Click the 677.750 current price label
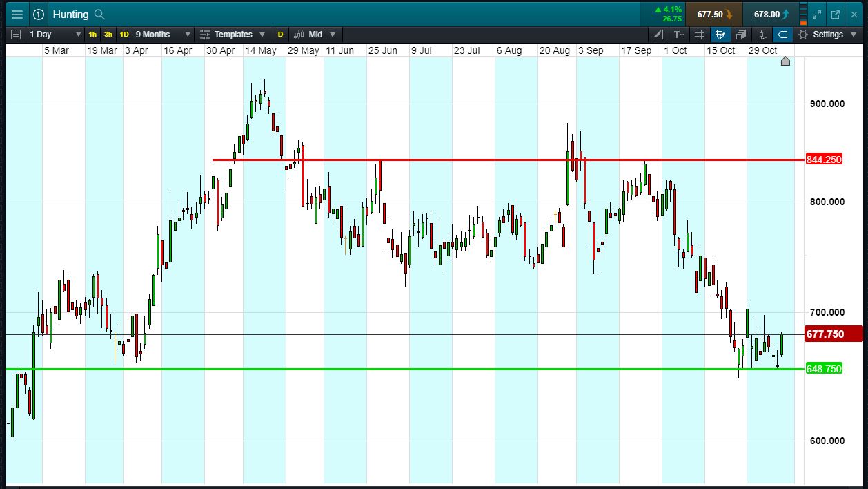868x489 pixels. (x=834, y=334)
